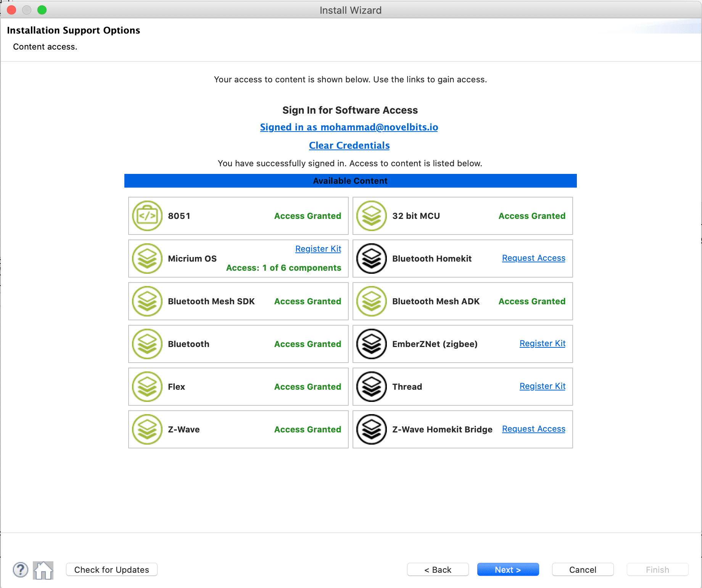This screenshot has width=702, height=588.
Task: Click Clear Credentials
Action: (x=349, y=145)
